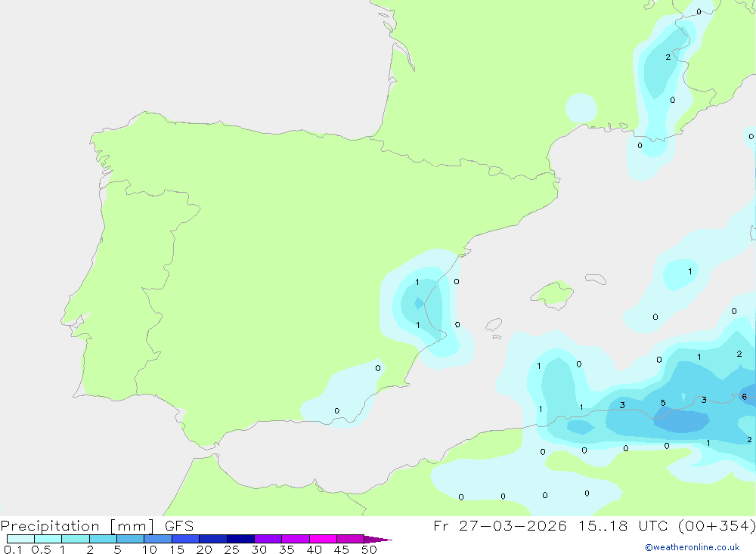Click the purple legend swatch between 30 and 35
Screen dimensions: 756x554
[268, 539]
